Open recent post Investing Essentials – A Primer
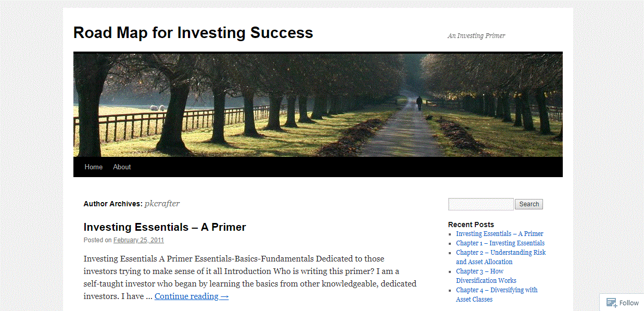Viewport: 644px width, 311px height. pyautogui.click(x=499, y=234)
